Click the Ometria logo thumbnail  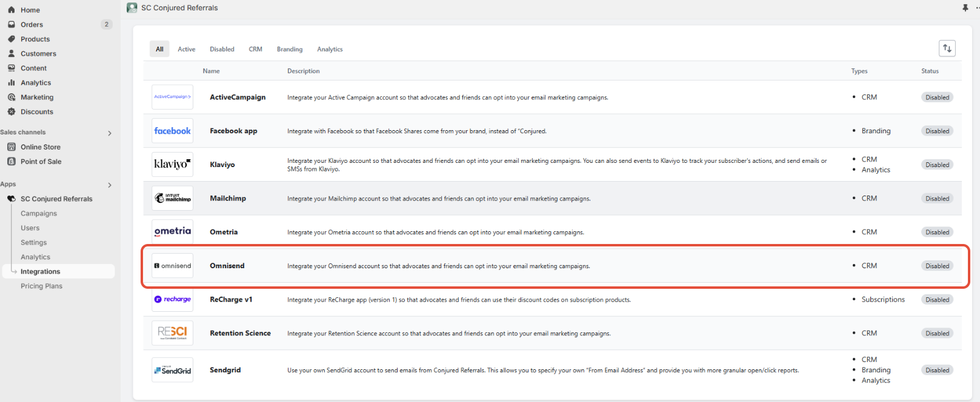pyautogui.click(x=172, y=232)
